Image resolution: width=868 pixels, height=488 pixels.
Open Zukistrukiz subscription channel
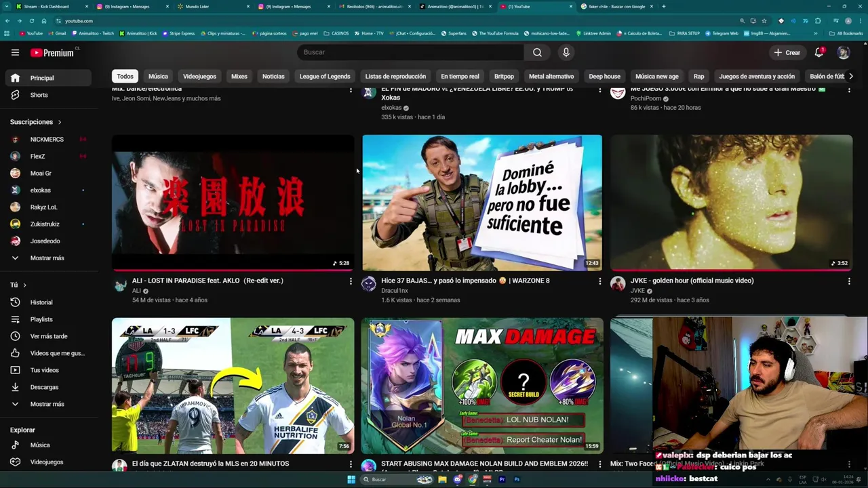point(49,224)
